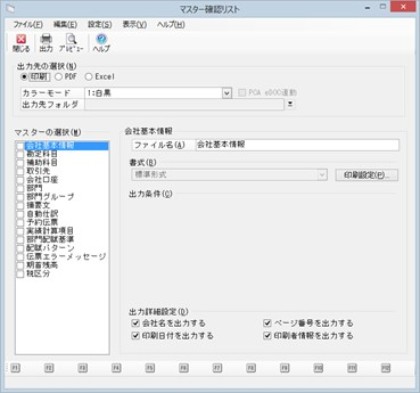Click the ファイル名 input field
Image resolution: width=420 pixels, height=393 pixels.
pos(297,145)
